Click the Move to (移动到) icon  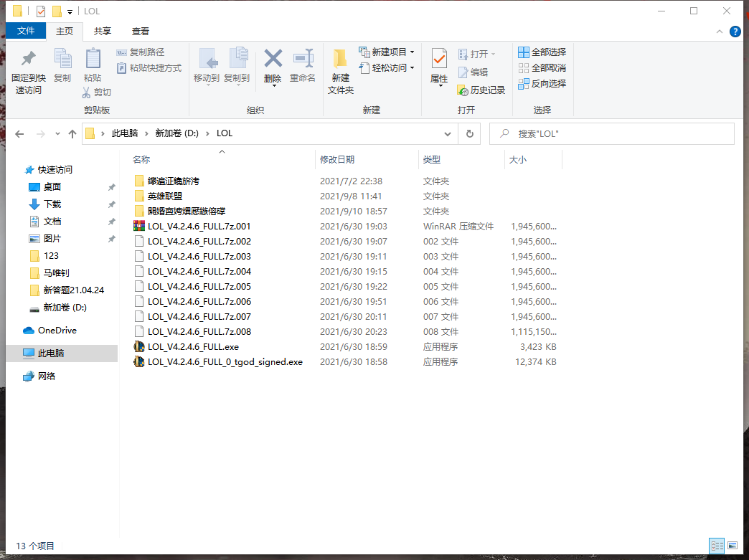click(208, 60)
